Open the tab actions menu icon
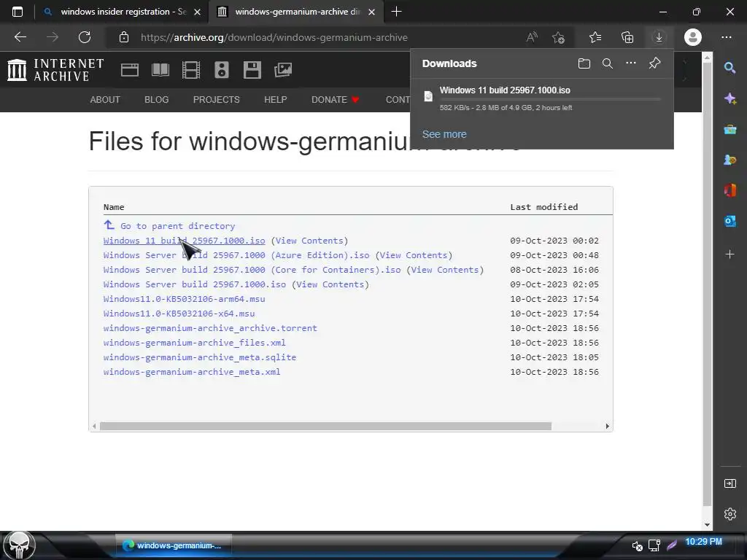 click(18, 12)
